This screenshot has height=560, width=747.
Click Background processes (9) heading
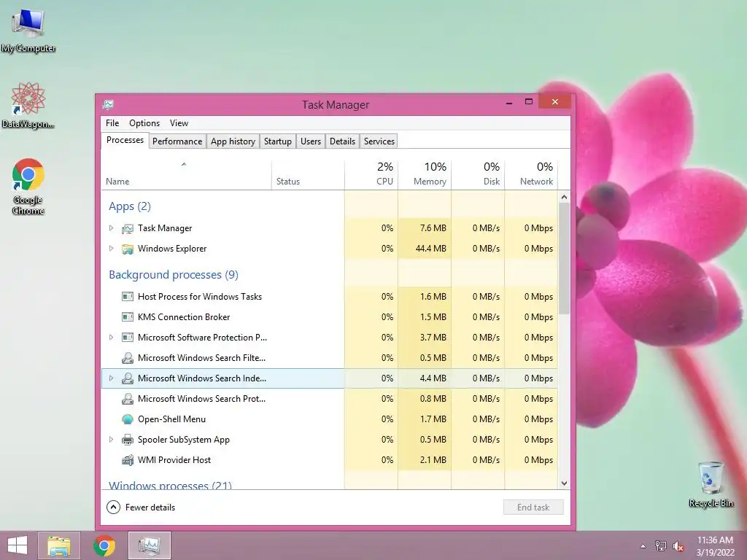(174, 275)
